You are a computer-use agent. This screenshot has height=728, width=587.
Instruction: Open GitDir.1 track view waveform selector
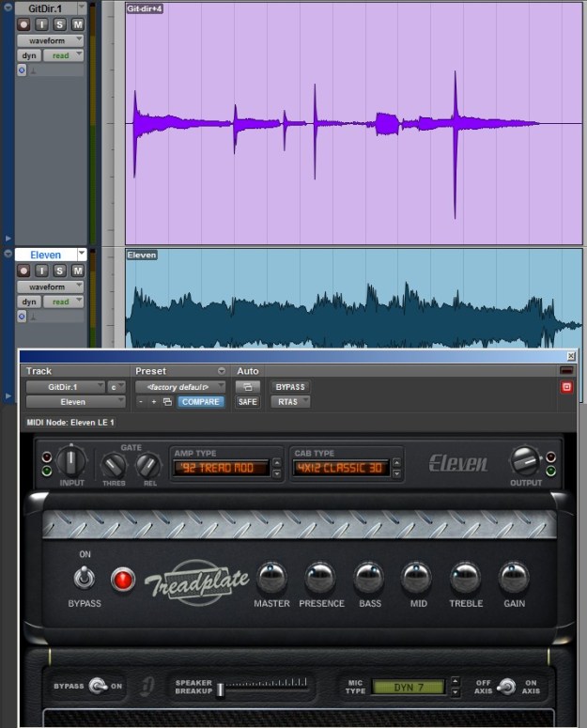51,40
